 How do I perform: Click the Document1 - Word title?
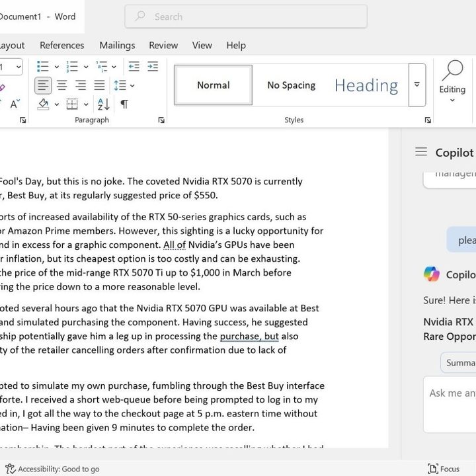tap(38, 17)
